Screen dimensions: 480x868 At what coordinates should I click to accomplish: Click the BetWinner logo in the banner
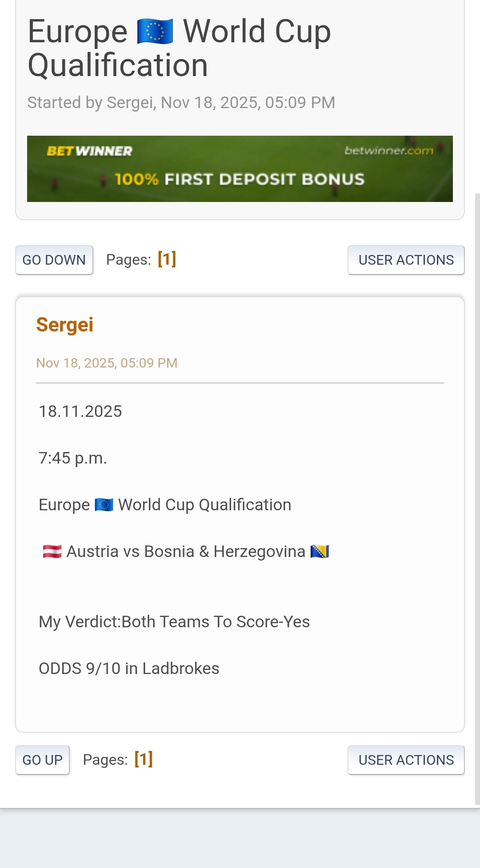tap(90, 151)
